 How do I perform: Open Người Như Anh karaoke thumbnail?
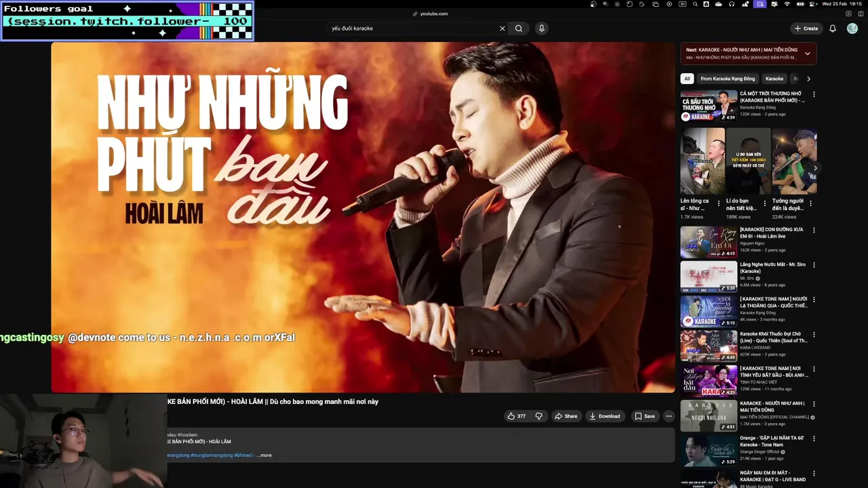coord(709,415)
